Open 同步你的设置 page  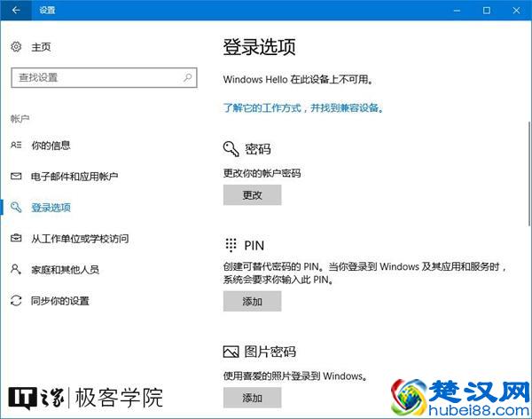tap(60, 301)
